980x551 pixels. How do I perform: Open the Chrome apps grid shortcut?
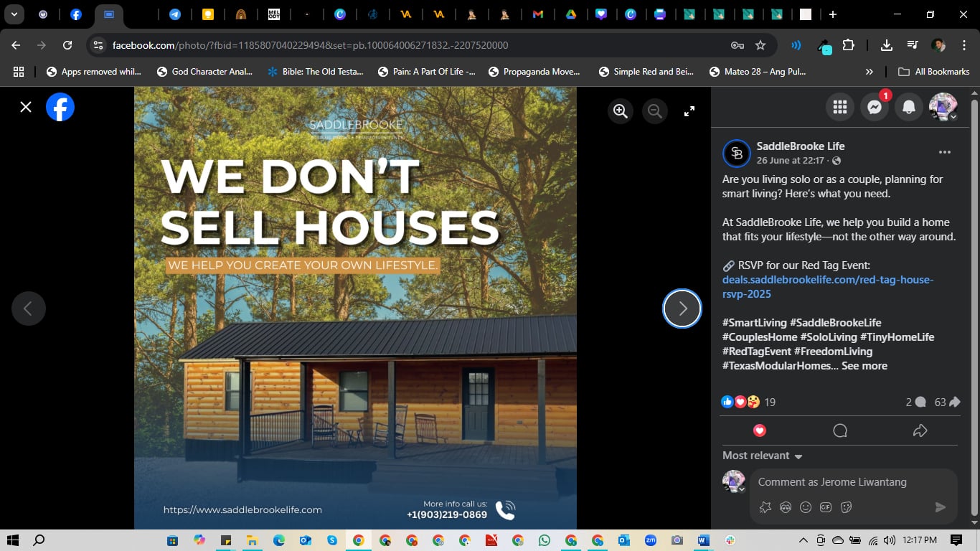tap(19, 72)
